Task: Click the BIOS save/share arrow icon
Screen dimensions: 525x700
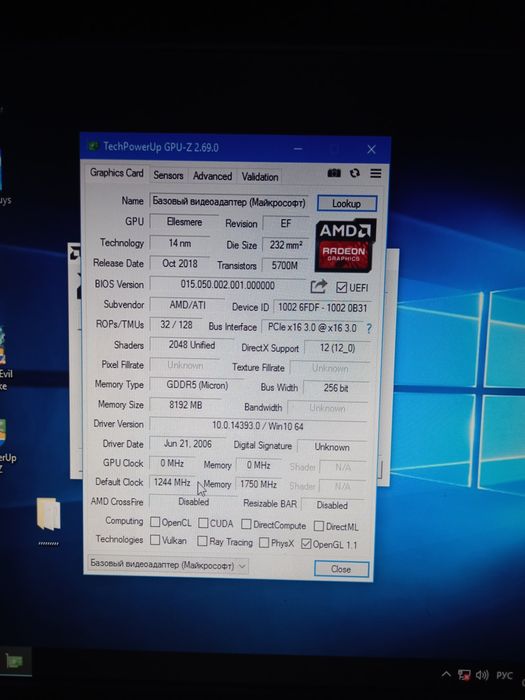Action: point(318,286)
